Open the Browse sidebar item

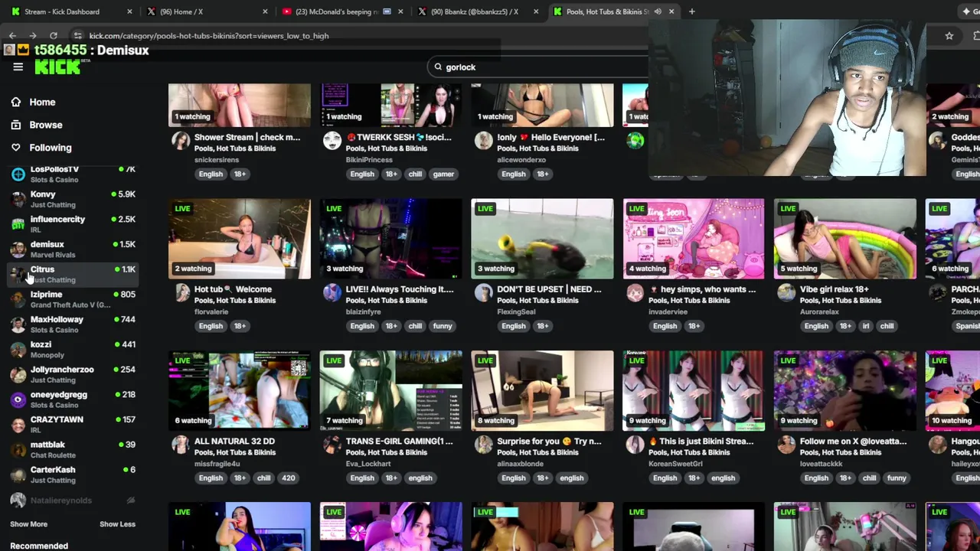(45, 125)
